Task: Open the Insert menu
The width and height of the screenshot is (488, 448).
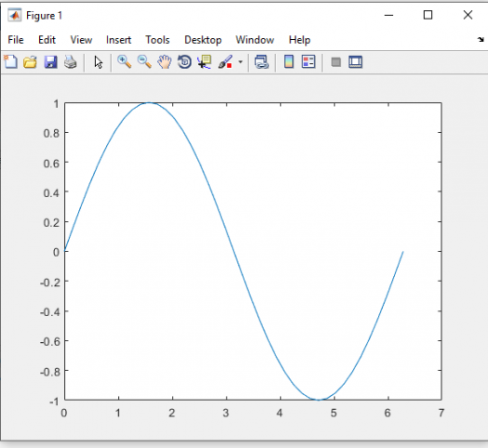Action: point(119,40)
